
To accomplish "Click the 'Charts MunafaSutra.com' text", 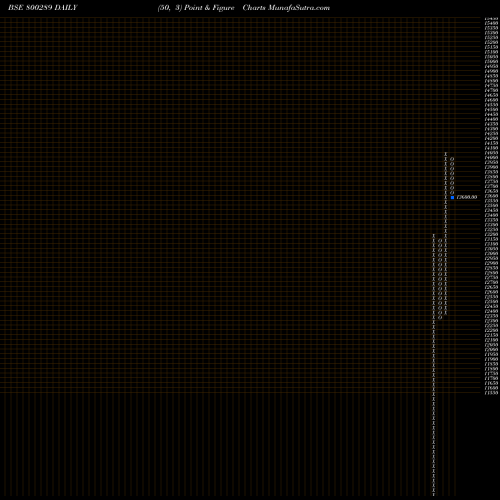I will point(286,8).
